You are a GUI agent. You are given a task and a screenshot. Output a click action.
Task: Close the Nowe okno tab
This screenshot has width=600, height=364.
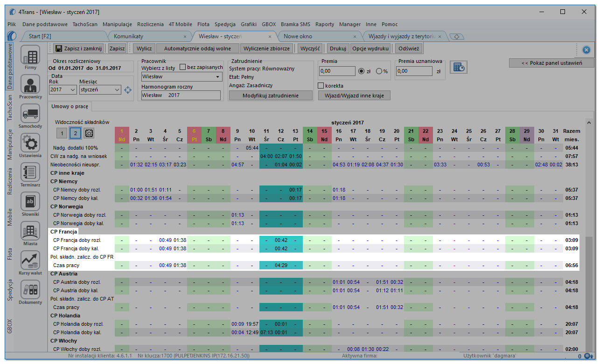click(x=355, y=36)
